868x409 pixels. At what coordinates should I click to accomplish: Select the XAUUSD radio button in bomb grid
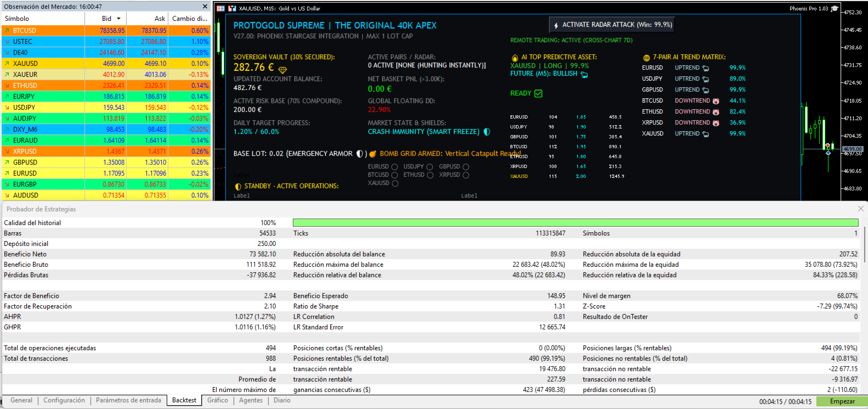(395, 183)
